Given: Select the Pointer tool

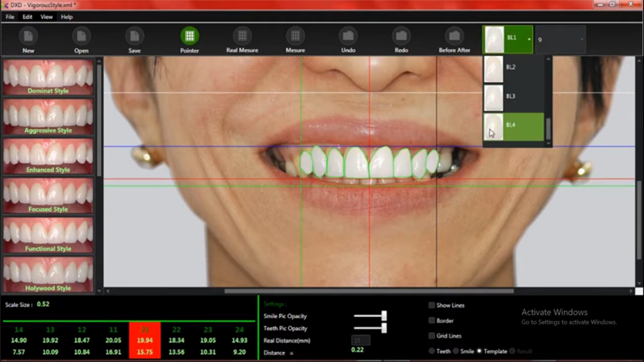Looking at the screenshot, I should tap(190, 36).
